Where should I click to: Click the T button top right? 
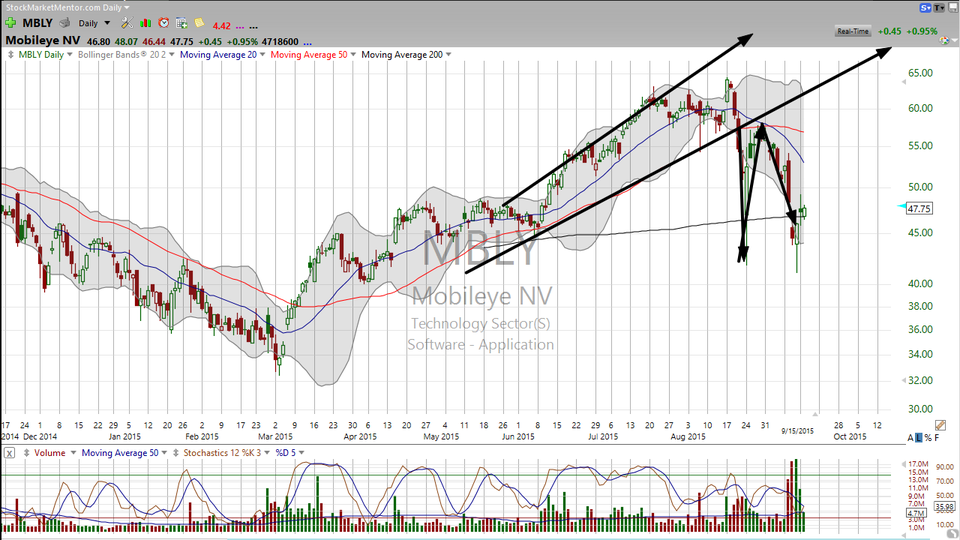tap(939, 8)
